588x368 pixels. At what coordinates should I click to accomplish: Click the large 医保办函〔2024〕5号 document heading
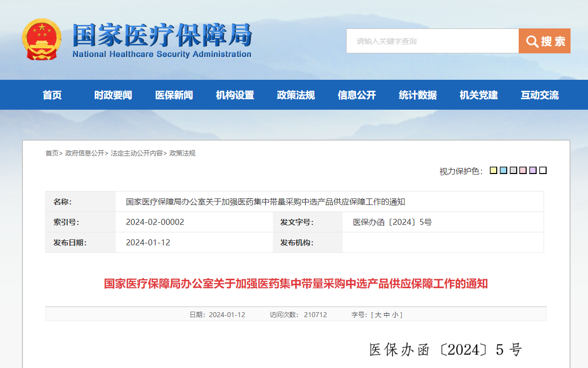point(445,350)
